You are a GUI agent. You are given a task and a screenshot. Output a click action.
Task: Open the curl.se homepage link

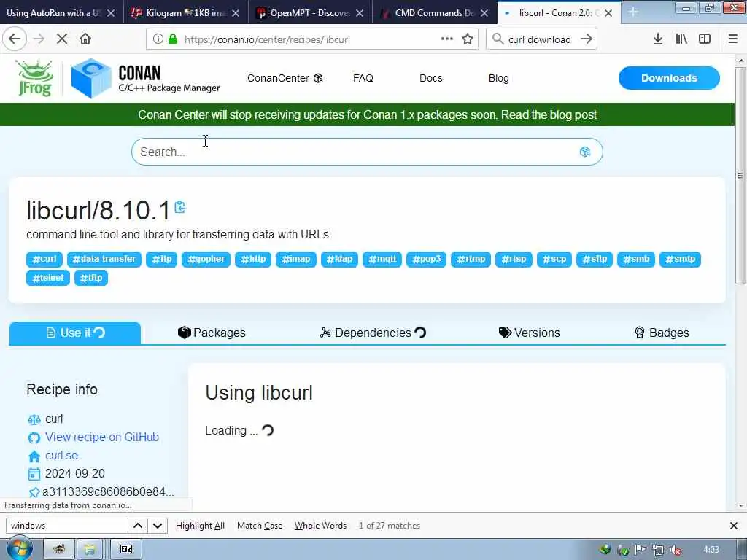point(61,455)
